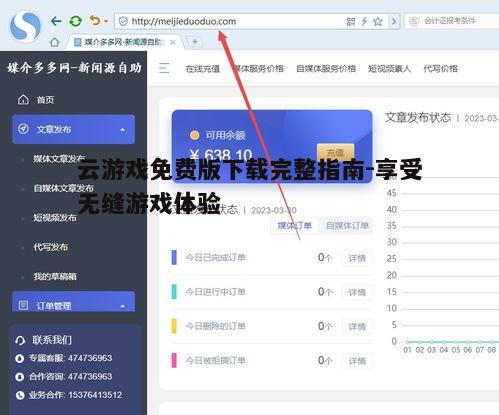This screenshot has height=415, width=499.
Task: Switch to the 自媒体订单 tab
Action: 347,226
